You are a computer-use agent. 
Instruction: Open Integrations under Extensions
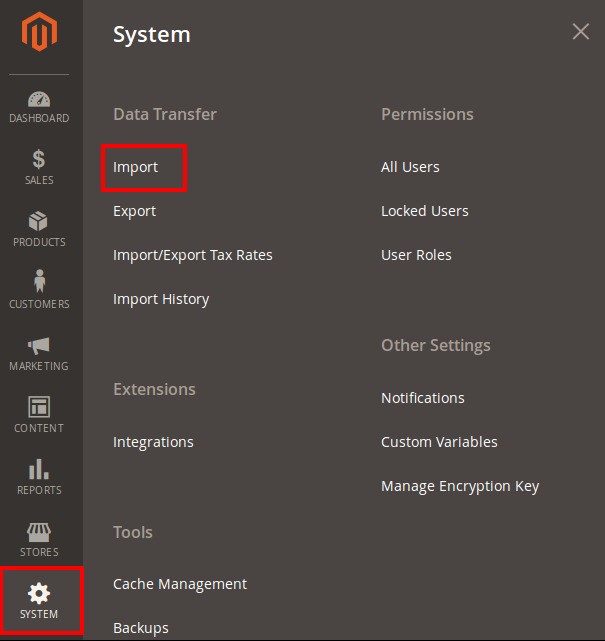(x=153, y=442)
